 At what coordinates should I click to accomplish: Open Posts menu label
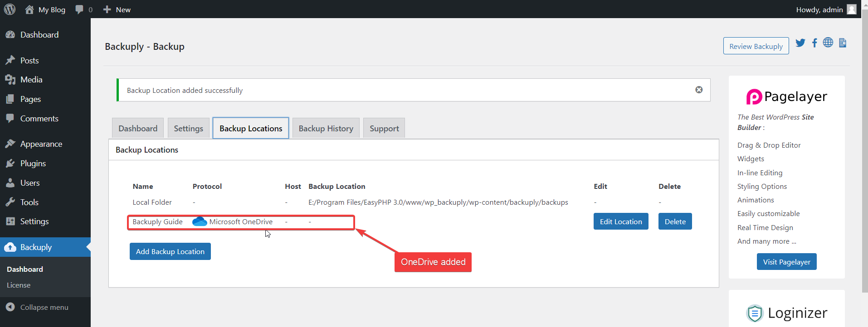pos(29,61)
